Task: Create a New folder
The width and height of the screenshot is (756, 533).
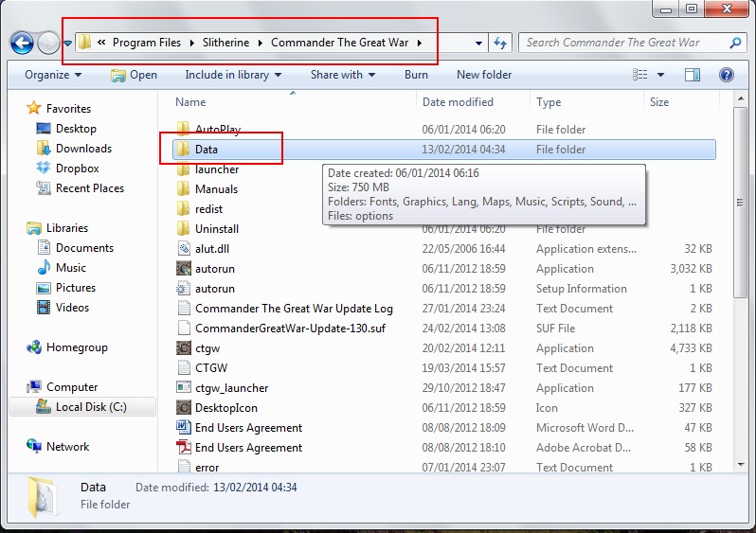Action: tap(484, 75)
